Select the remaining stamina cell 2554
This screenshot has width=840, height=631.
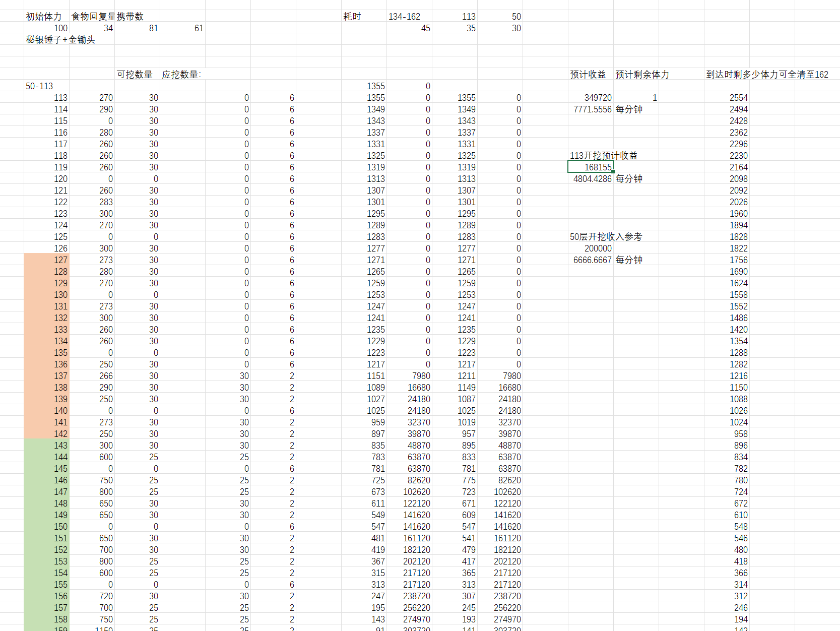[x=727, y=97]
